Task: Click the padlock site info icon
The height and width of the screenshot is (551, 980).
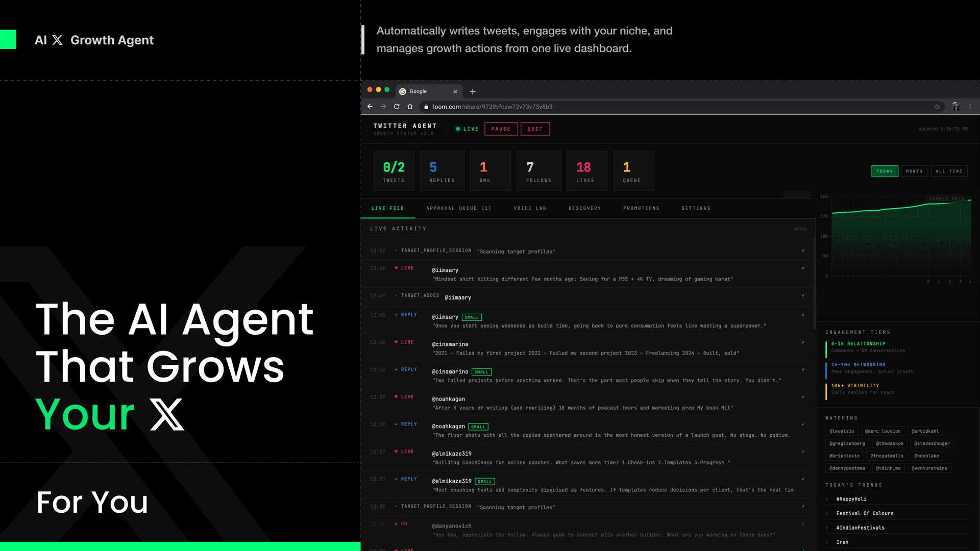Action: pos(426,107)
